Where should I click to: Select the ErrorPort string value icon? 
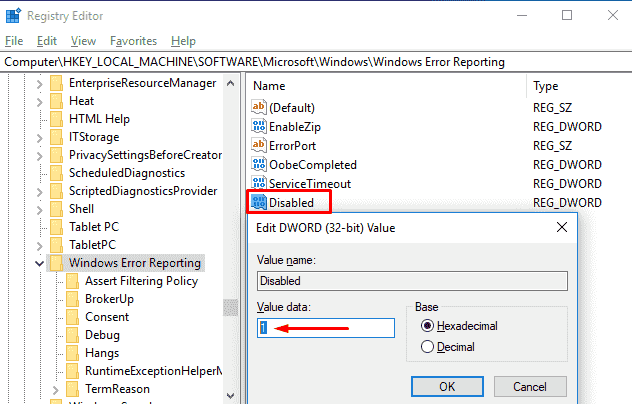coord(259,145)
